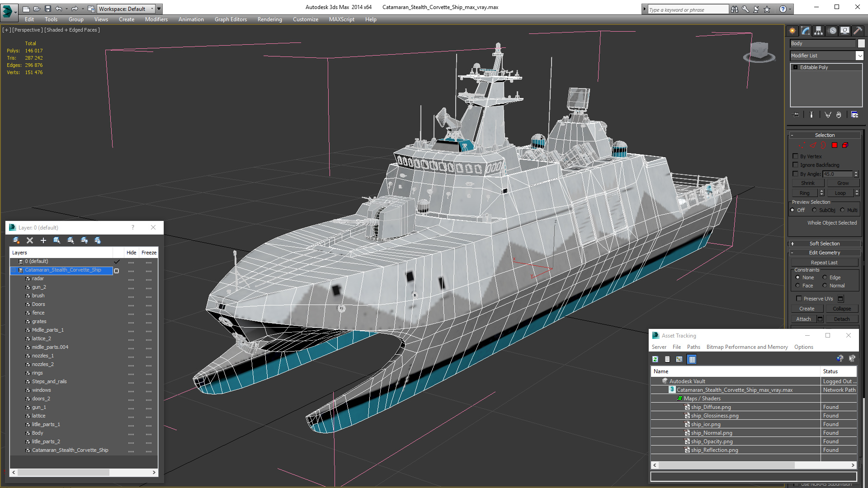The height and width of the screenshot is (488, 868).
Task: Open the Hierarchy command panel tab
Action: tap(818, 31)
